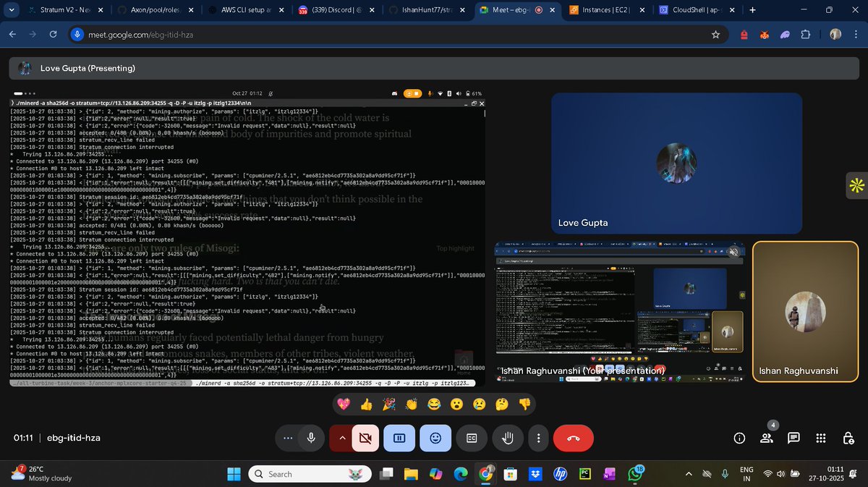Send thinking face reaction
This screenshot has height=487, width=868.
[x=502, y=404]
